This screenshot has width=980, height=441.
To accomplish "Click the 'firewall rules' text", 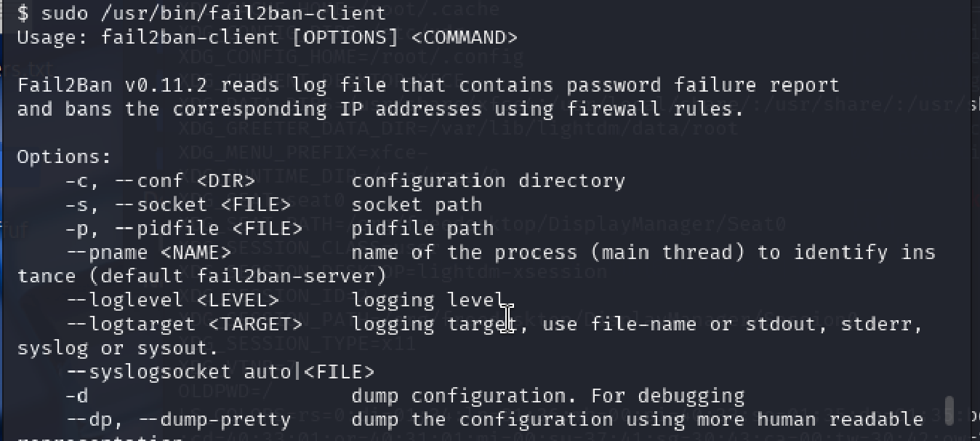I will coord(654,108).
